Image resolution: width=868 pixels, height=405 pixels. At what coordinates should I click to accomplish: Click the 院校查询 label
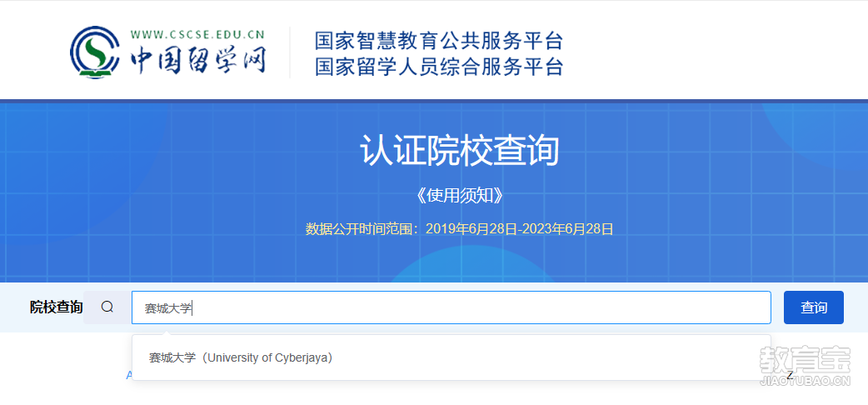coord(57,307)
